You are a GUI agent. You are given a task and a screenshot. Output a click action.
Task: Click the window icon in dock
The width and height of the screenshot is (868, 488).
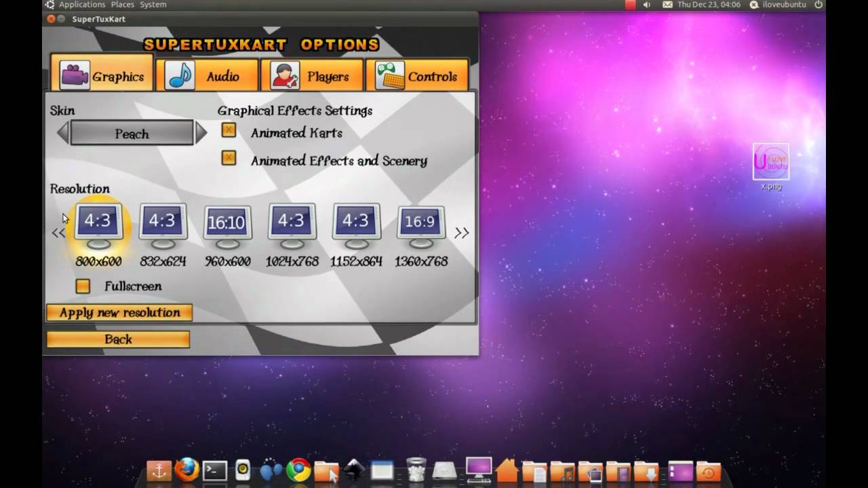pyautogui.click(x=382, y=470)
